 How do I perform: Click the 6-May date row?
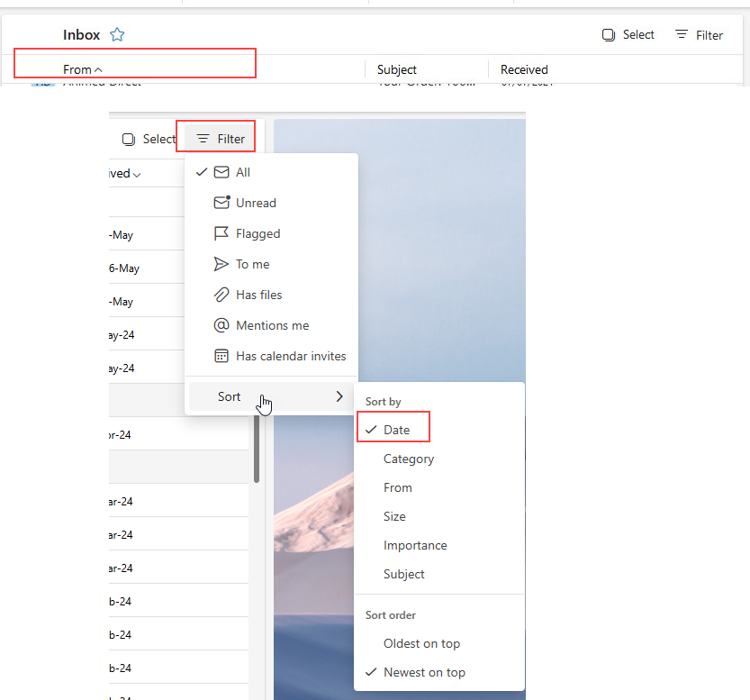(x=147, y=268)
